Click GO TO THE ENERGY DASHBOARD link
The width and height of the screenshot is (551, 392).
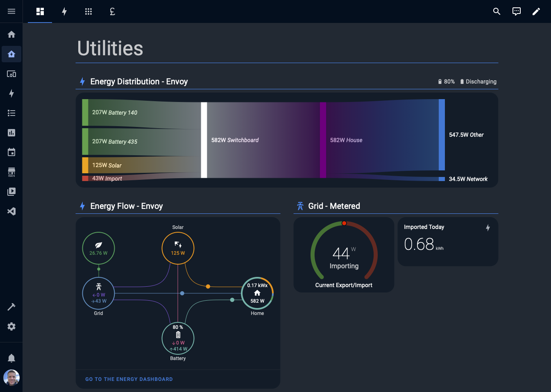point(129,379)
